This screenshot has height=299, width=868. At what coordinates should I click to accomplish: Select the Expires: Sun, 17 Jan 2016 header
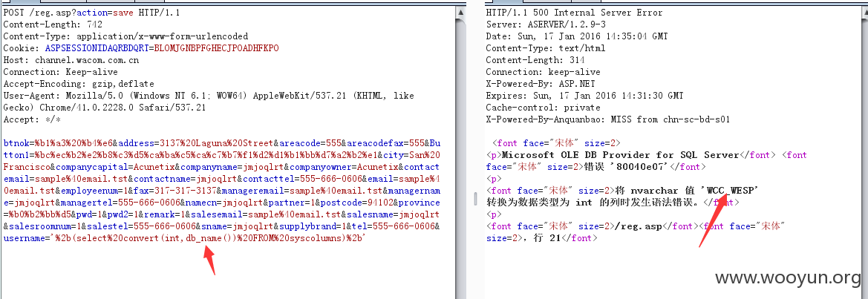(584, 96)
